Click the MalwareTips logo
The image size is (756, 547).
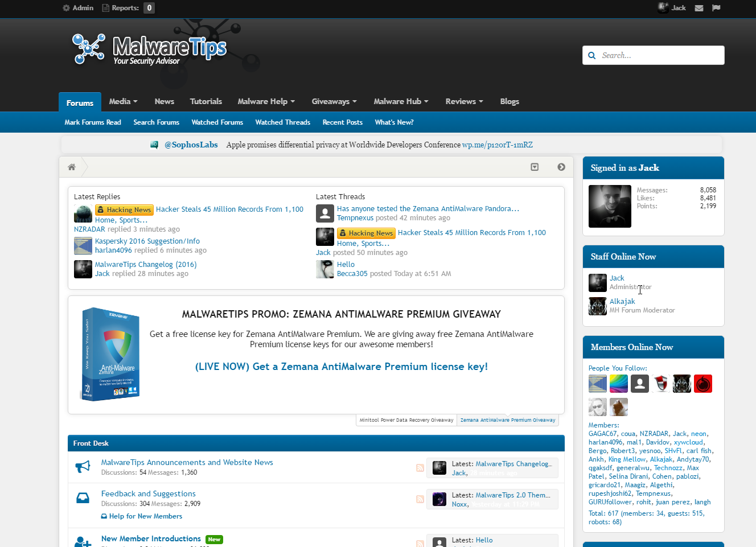click(x=149, y=50)
